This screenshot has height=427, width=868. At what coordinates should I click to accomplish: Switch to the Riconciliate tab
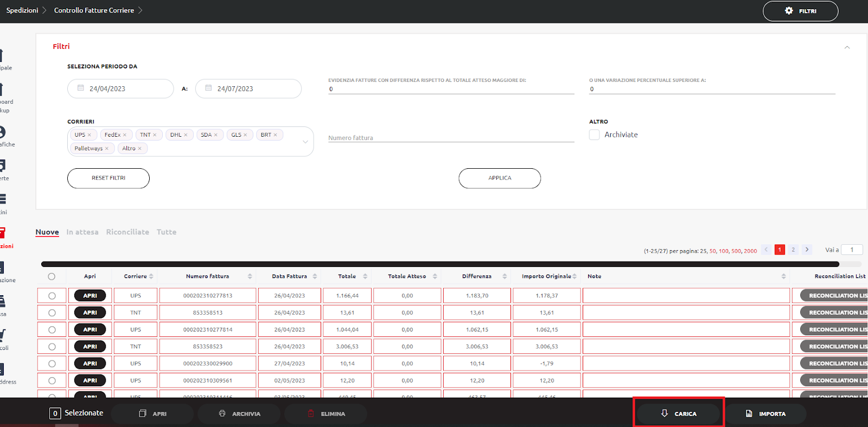pos(127,232)
